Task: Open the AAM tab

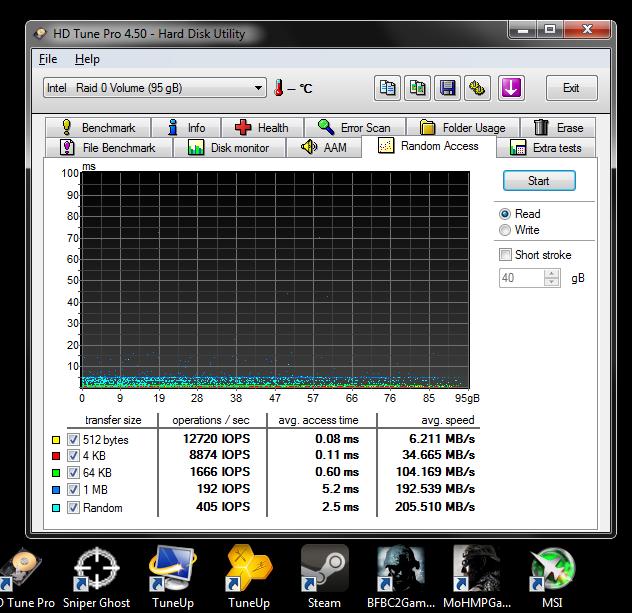Action: (x=324, y=148)
